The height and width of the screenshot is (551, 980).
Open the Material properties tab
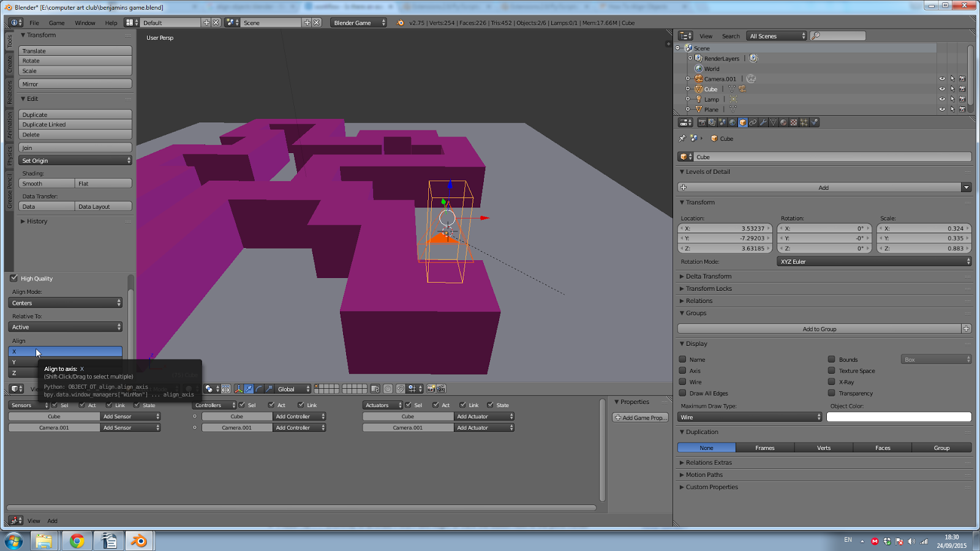(784, 122)
